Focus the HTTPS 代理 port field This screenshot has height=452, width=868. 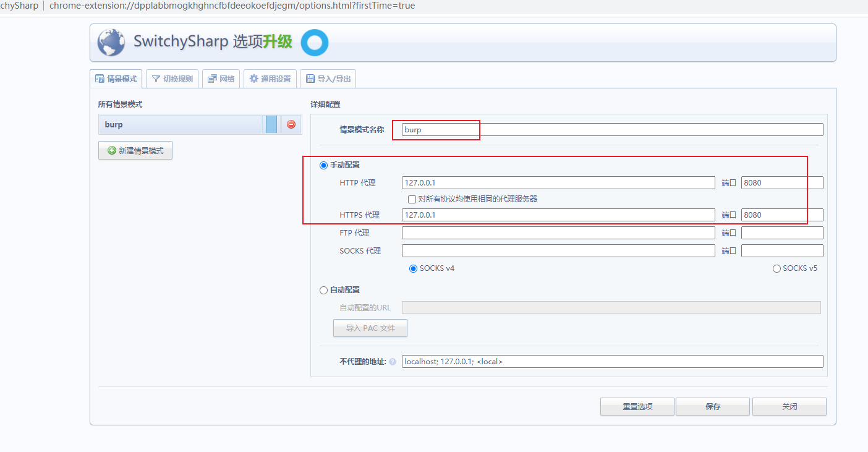point(782,215)
